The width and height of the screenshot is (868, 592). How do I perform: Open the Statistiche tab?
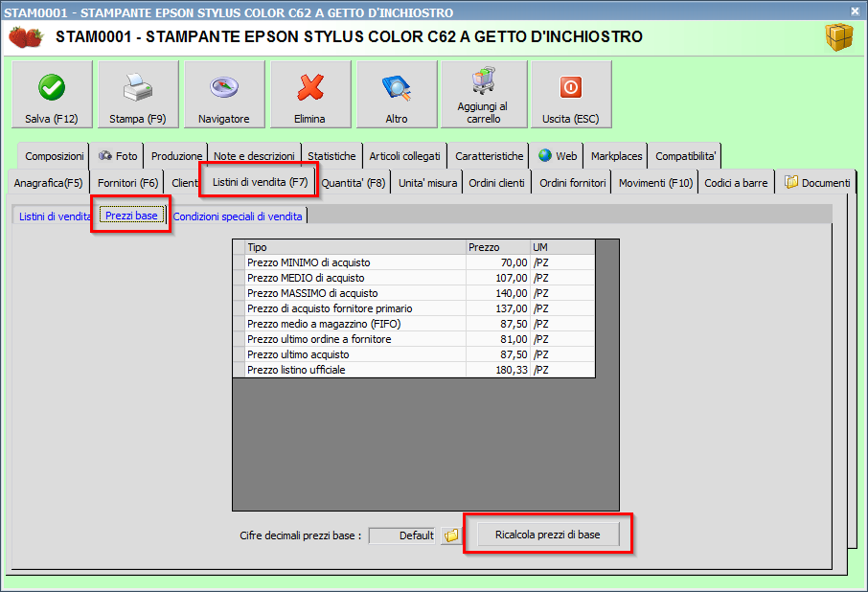coord(331,156)
